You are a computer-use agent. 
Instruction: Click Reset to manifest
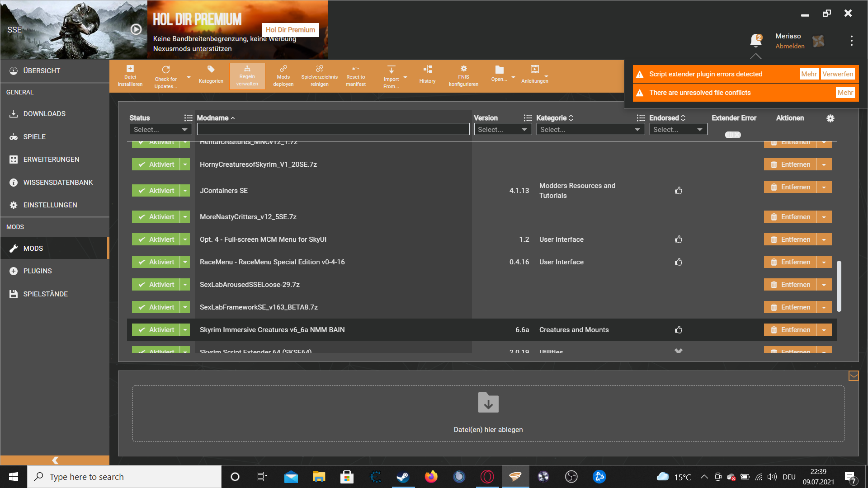point(356,76)
